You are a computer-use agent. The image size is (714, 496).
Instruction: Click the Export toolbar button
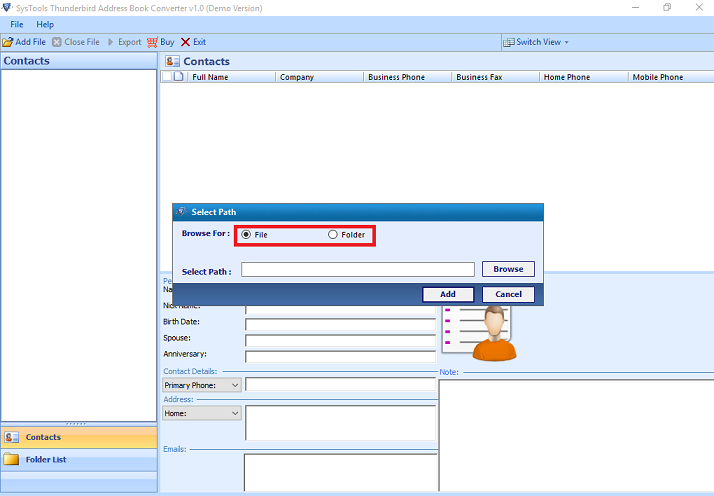click(x=124, y=42)
